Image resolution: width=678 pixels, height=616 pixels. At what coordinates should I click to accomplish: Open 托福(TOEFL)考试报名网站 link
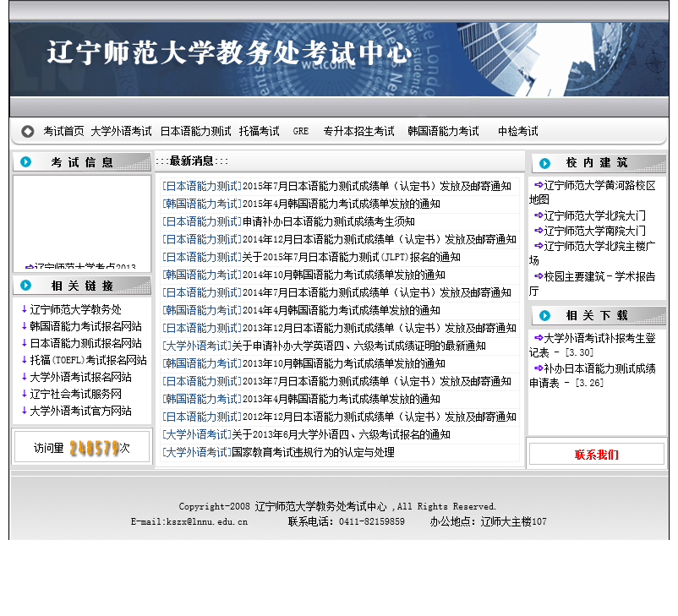coord(88,360)
